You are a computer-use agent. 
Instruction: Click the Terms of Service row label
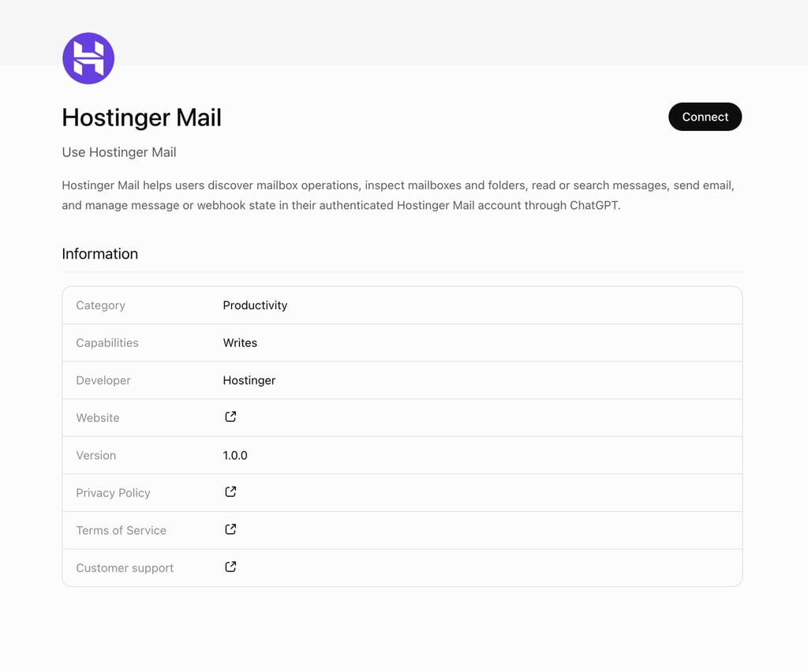pyautogui.click(x=121, y=531)
